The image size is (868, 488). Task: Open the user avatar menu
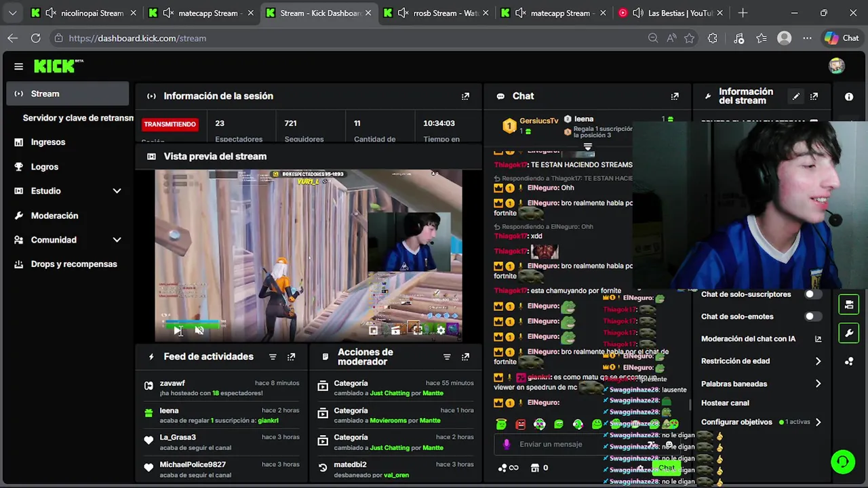(x=837, y=66)
